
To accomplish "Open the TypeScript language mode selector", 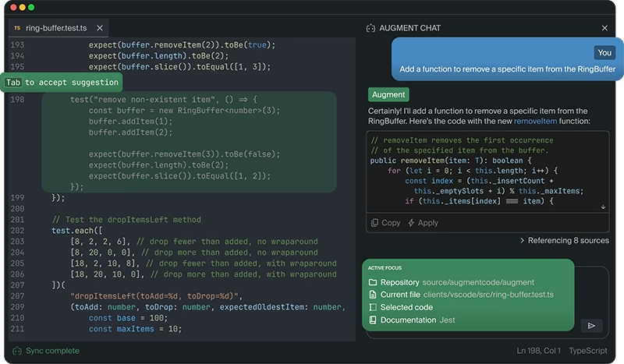I will point(588,351).
